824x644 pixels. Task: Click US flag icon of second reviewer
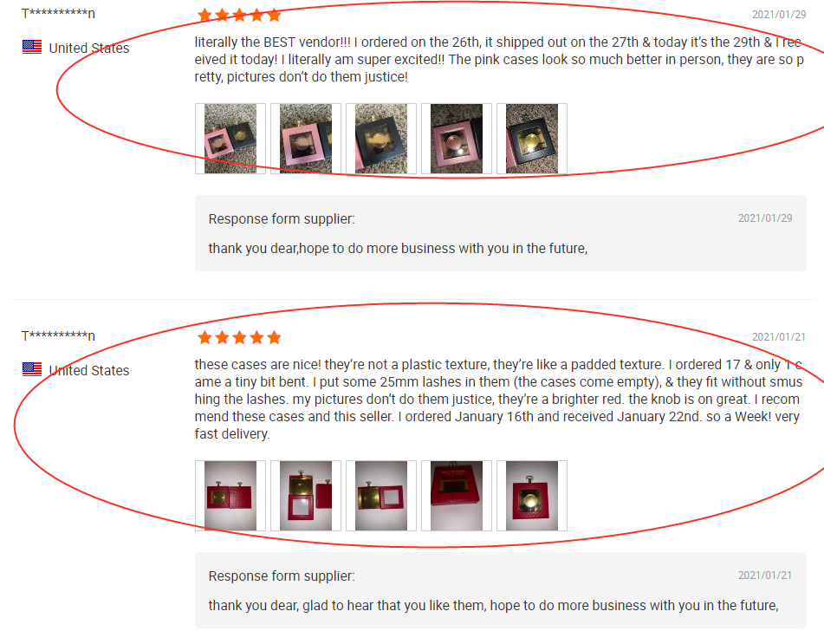pos(32,369)
